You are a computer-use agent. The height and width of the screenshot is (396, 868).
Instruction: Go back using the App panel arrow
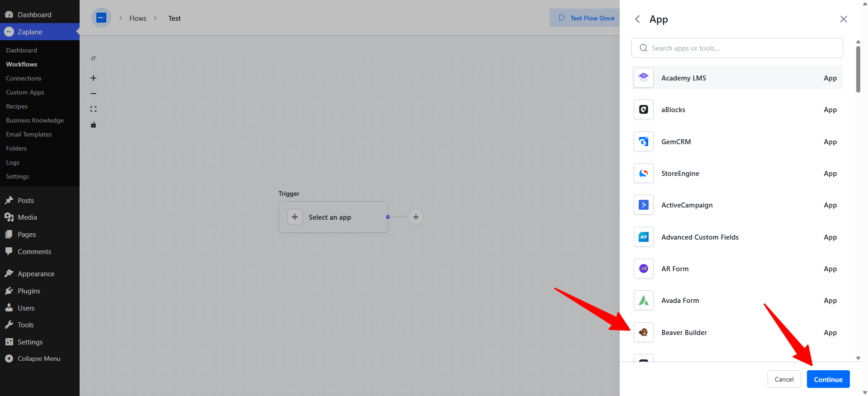(x=637, y=19)
